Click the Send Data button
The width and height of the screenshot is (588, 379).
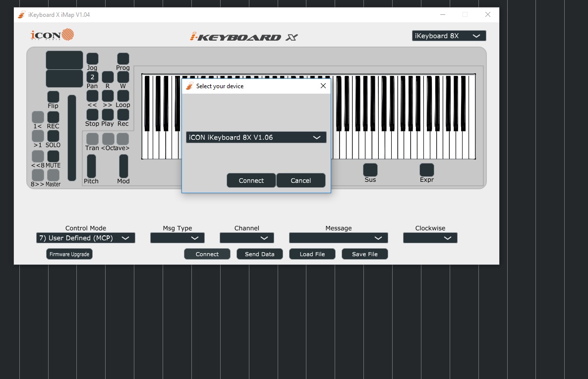tap(259, 254)
